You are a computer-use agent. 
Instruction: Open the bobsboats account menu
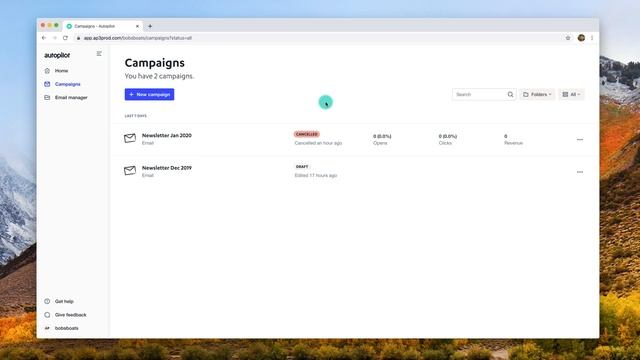(67, 328)
